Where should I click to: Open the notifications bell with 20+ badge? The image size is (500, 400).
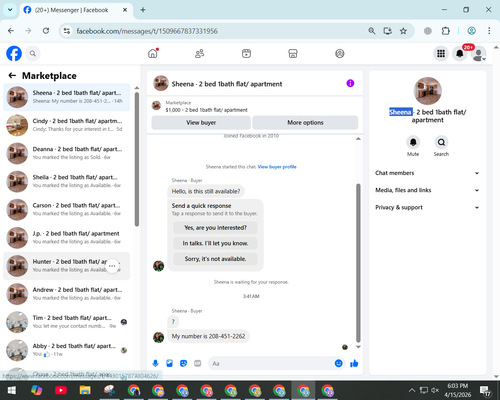(x=460, y=53)
